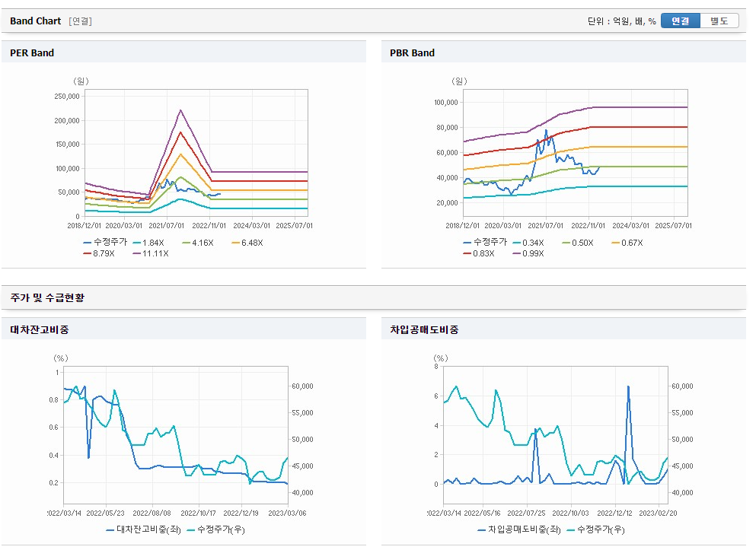Toggle the 0.67X legend in PBR Band
Screen dimensions: 756x550
pyautogui.click(x=627, y=243)
